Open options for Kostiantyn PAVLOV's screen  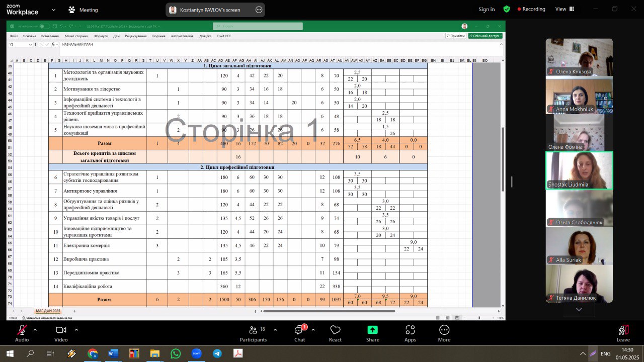[259, 10]
